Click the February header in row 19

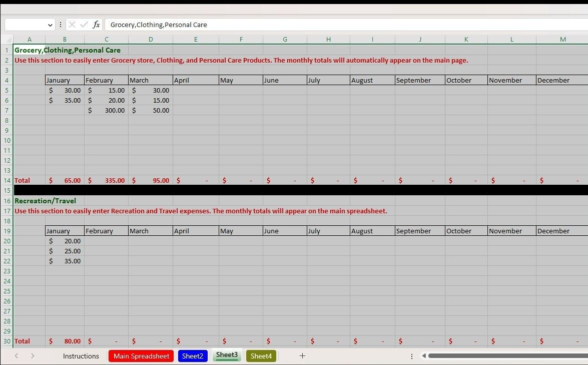coord(106,231)
